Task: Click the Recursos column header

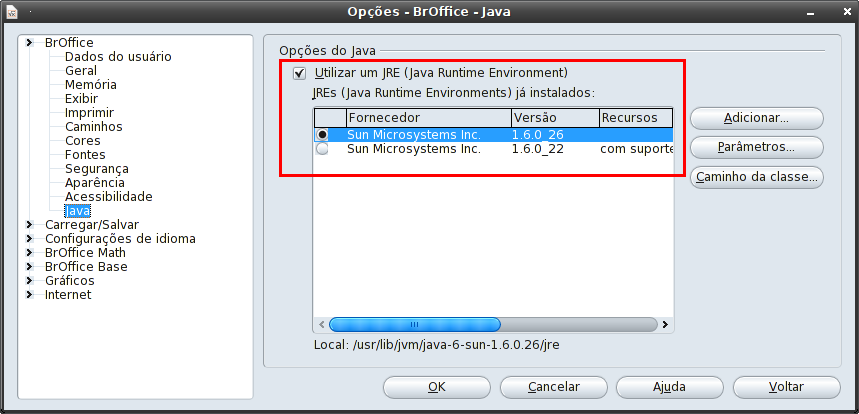Action: pos(636,118)
